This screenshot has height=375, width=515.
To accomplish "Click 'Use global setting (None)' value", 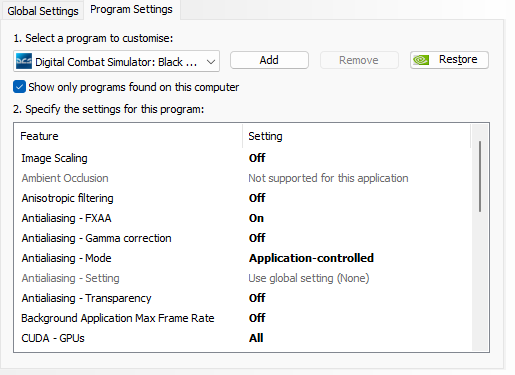I will tap(309, 278).
